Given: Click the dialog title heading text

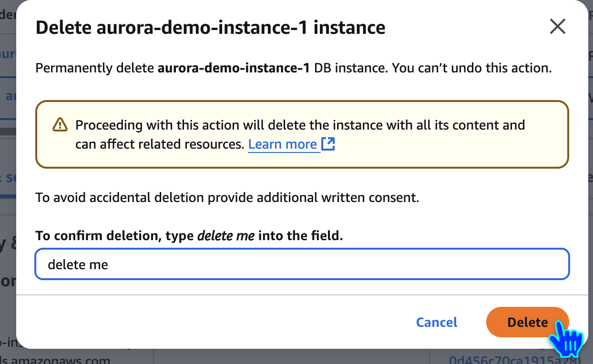Looking at the screenshot, I should (x=210, y=28).
